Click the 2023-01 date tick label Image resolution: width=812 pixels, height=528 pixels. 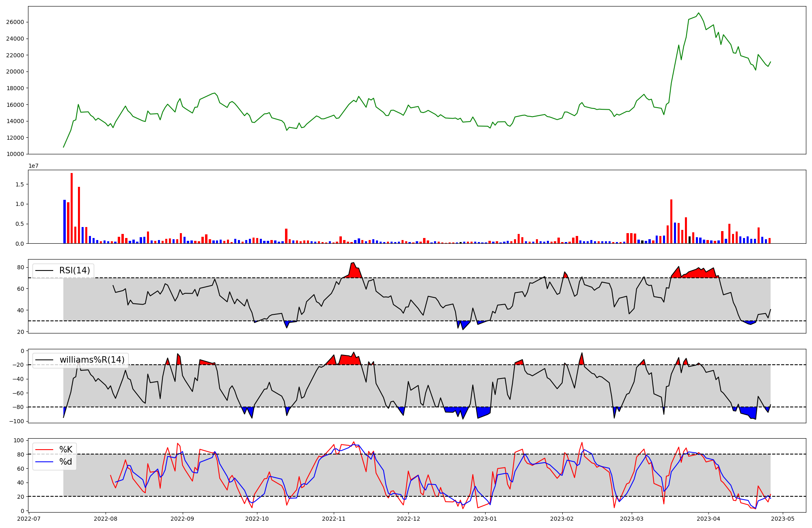[x=485, y=519]
